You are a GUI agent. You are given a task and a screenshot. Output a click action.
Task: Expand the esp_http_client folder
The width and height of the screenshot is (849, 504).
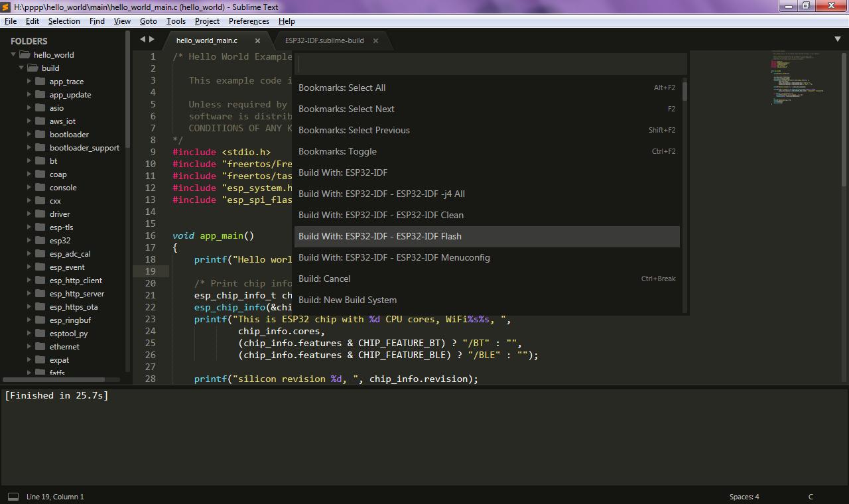point(29,280)
